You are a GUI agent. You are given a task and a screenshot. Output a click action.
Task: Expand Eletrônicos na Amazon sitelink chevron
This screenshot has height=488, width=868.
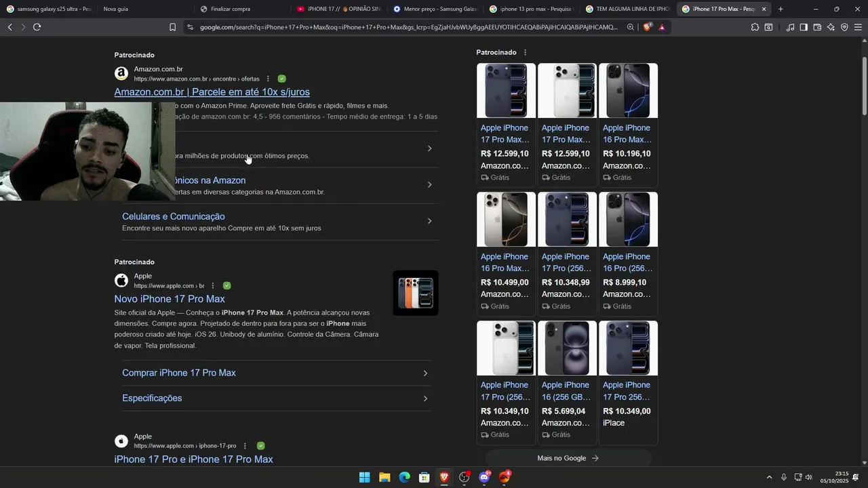click(429, 184)
